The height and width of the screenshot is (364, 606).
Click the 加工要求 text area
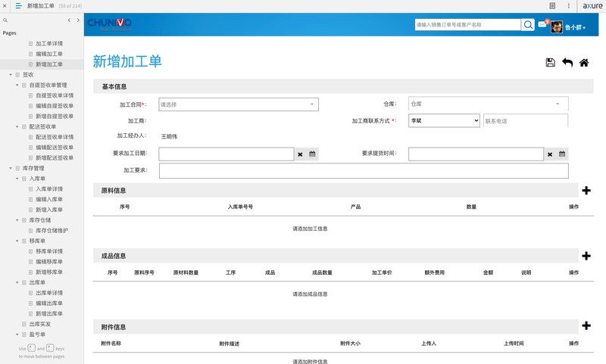(364, 170)
